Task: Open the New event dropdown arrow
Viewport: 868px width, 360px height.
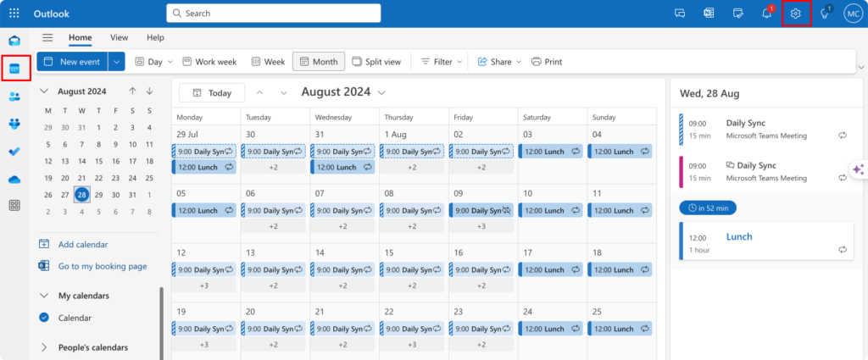Action: [116, 62]
